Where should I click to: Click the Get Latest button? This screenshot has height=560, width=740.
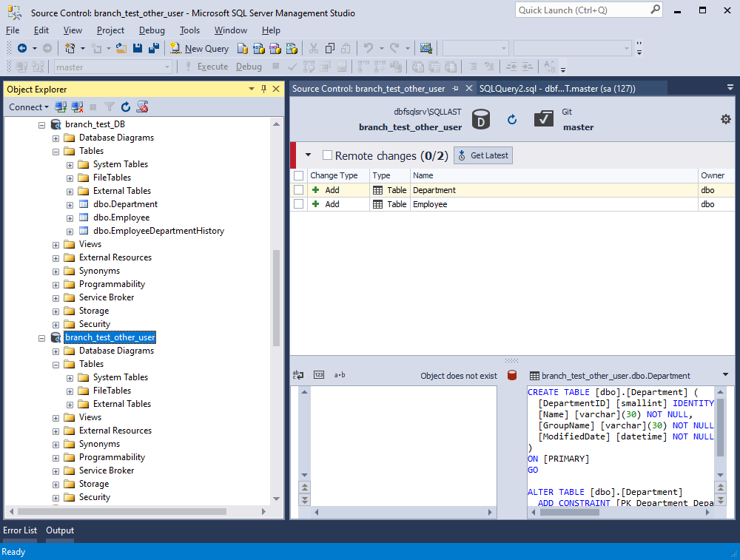[483, 155]
